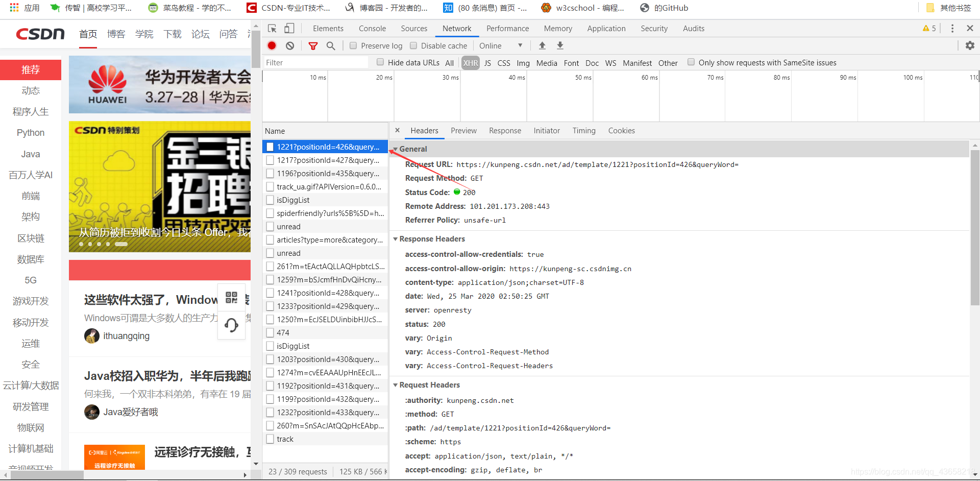Collapse the Request Headers section
The width and height of the screenshot is (980, 481).
click(396, 385)
